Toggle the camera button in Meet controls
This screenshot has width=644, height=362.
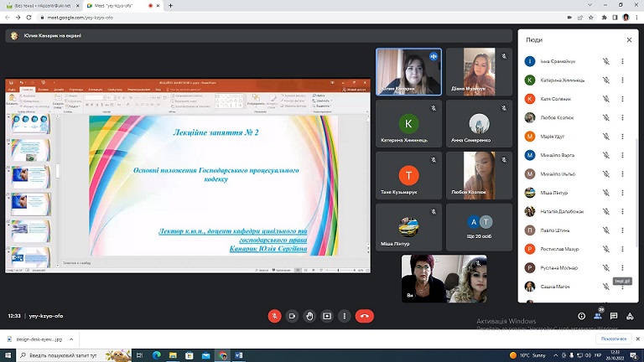(292, 316)
